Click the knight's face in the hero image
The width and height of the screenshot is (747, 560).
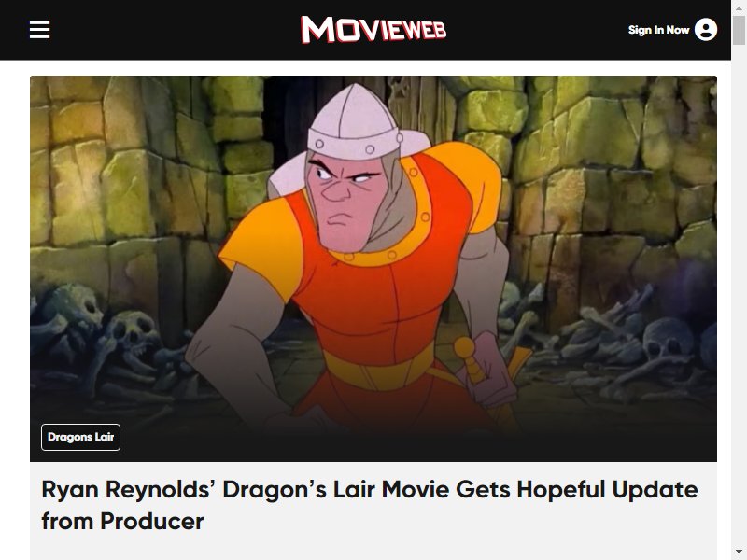click(x=345, y=202)
